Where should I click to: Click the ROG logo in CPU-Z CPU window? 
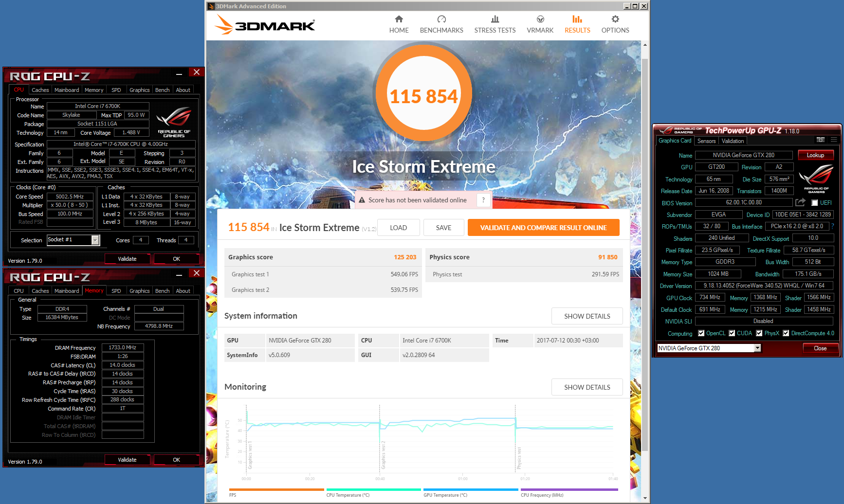(174, 122)
